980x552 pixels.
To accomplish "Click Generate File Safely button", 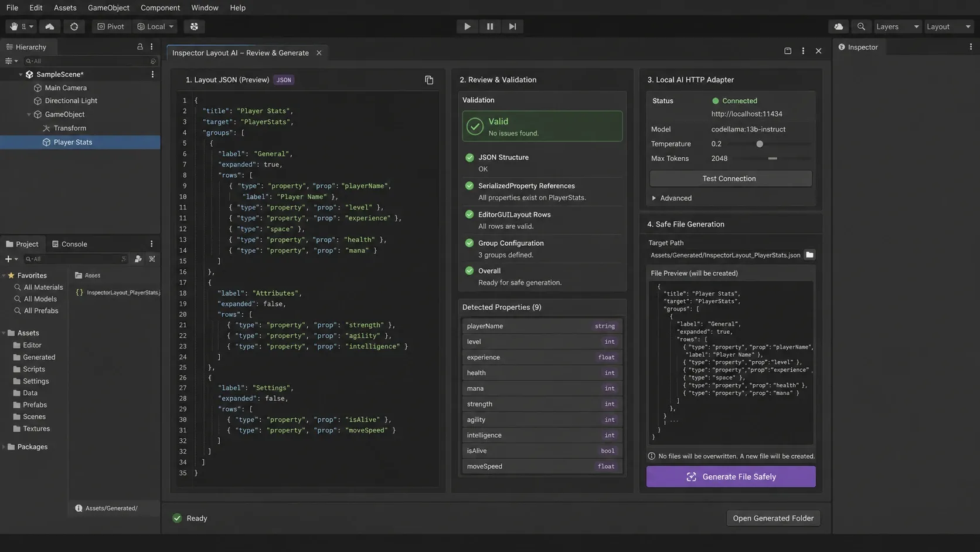I will 731,477.
